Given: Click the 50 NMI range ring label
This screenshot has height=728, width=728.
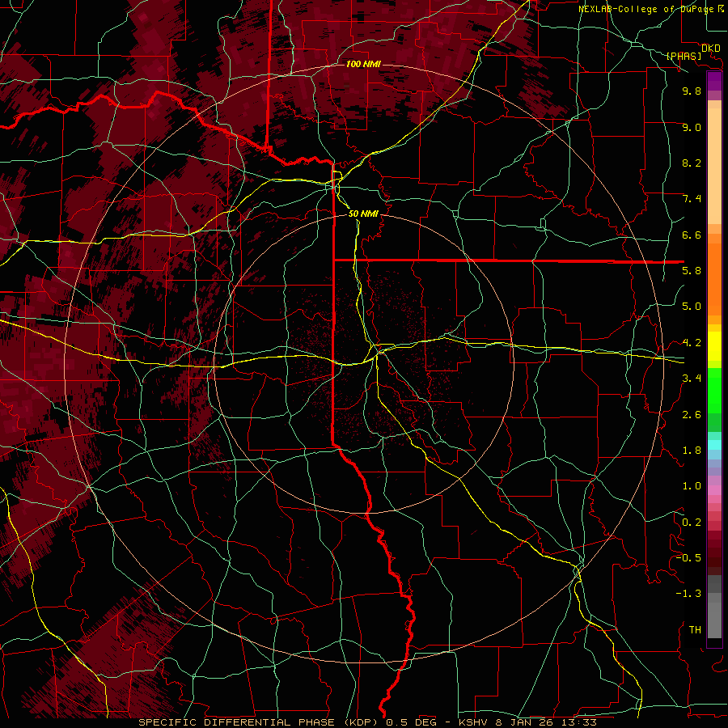Looking at the screenshot, I should pos(363,214).
